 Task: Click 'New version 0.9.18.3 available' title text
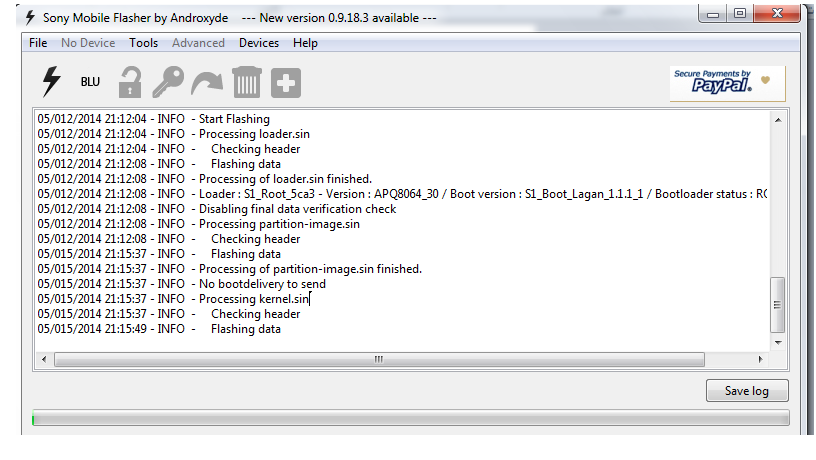(339, 18)
